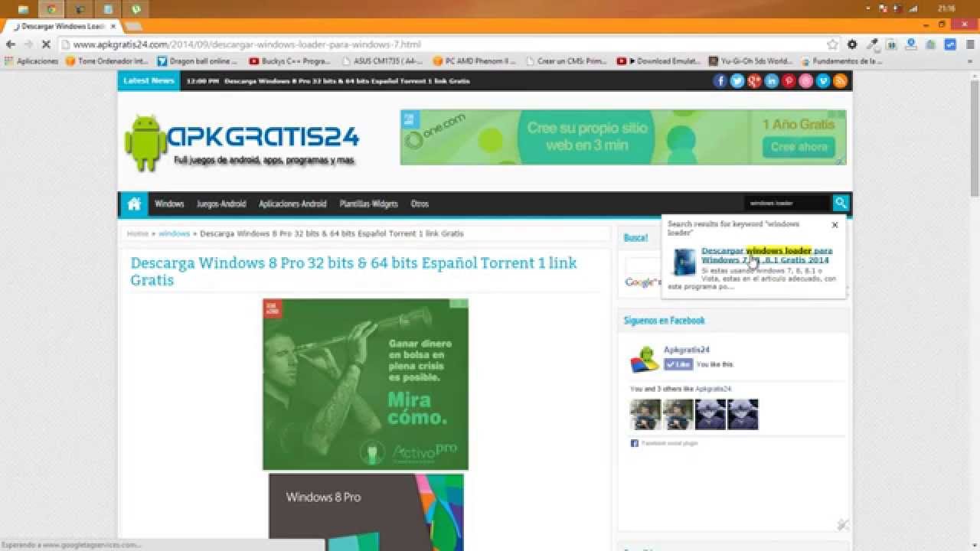The image size is (980, 551).
Task: Go to site home via house icon
Action: point(134,204)
